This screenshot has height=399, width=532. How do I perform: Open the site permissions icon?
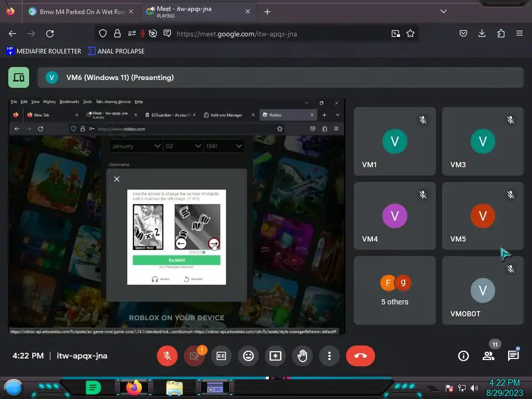pyautogui.click(x=132, y=34)
